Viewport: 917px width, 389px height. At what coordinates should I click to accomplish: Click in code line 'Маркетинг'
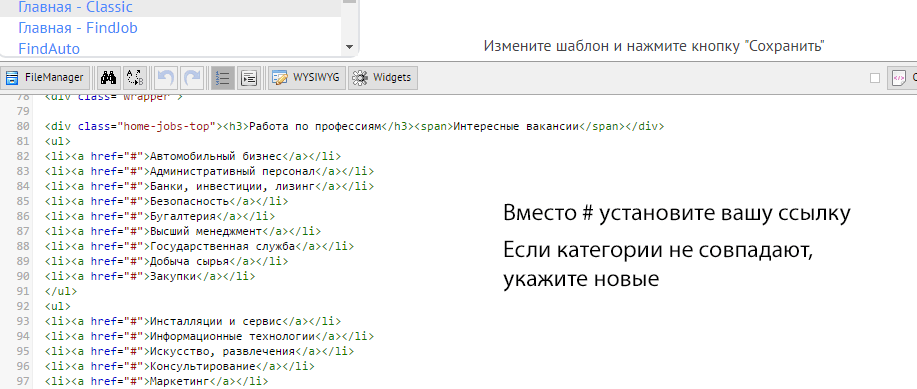(156, 381)
